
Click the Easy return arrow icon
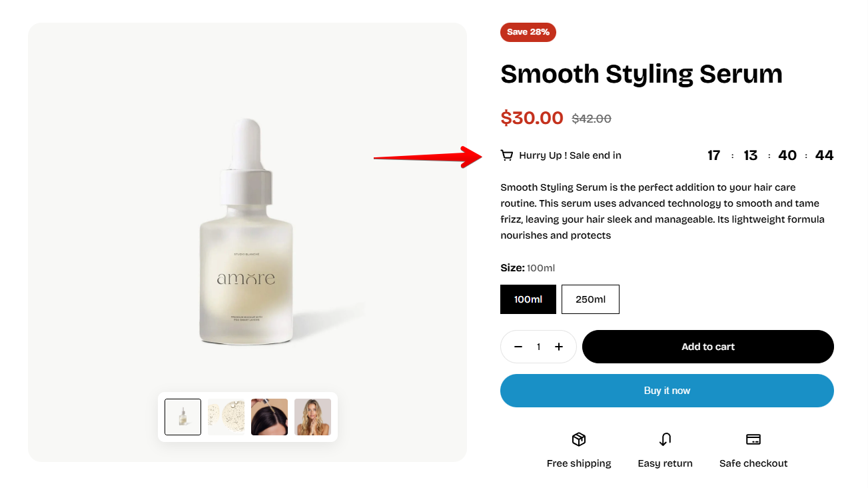[665, 439]
